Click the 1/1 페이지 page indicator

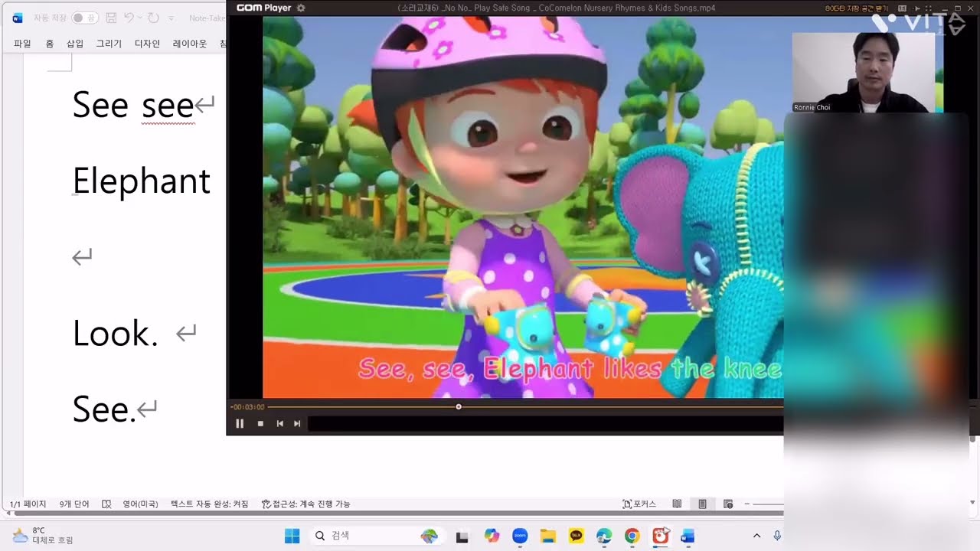pyautogui.click(x=28, y=504)
